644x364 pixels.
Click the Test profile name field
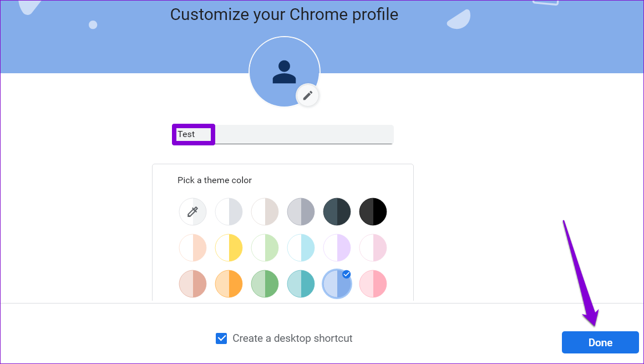(x=283, y=134)
